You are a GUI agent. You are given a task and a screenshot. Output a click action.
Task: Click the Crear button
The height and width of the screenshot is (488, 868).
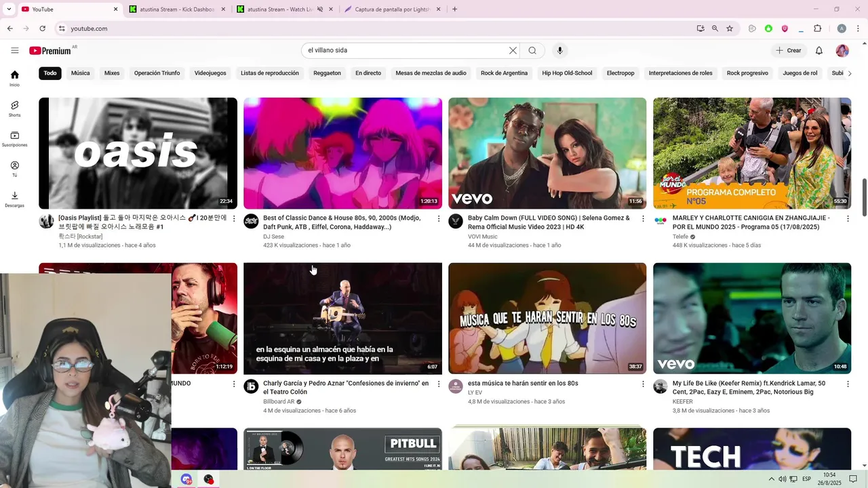[x=789, y=50]
